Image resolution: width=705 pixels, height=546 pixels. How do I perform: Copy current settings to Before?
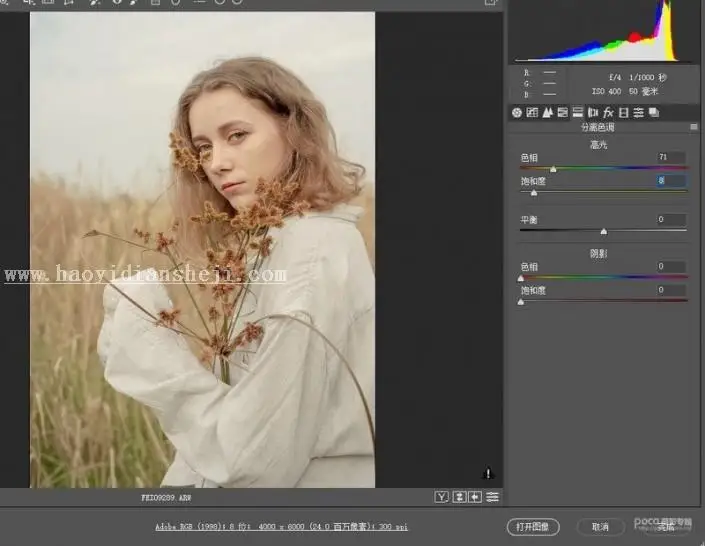[475, 497]
